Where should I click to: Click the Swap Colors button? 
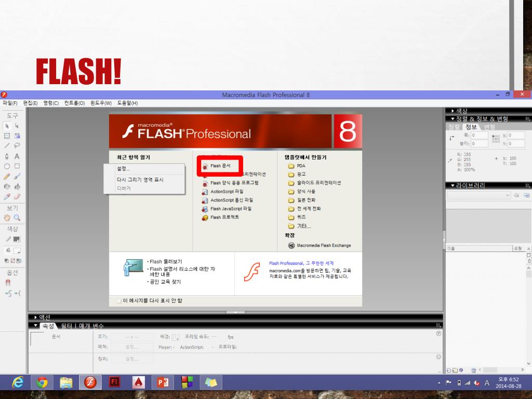pos(19,261)
